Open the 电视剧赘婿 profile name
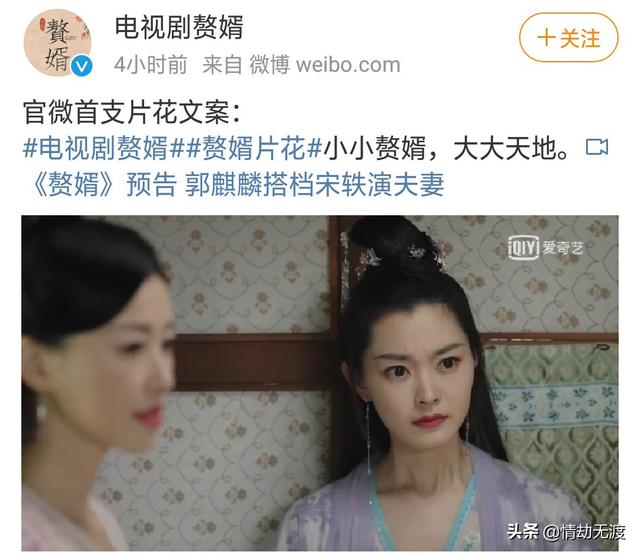Image resolution: width=640 pixels, height=555 pixels. [179, 27]
